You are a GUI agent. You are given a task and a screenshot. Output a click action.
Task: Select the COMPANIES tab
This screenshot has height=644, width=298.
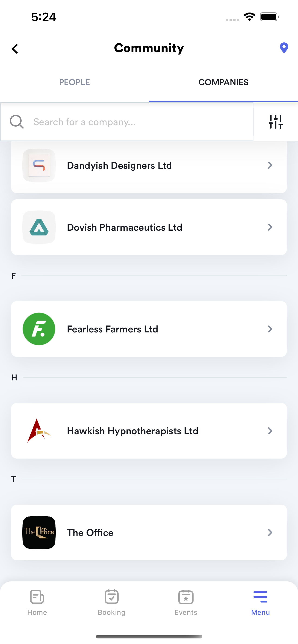(x=223, y=82)
